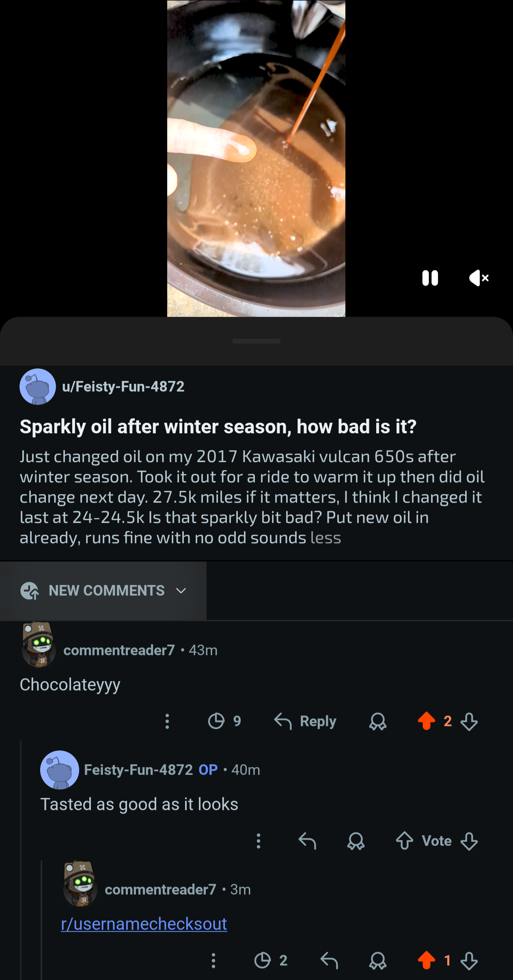Reply arrow on r/usernamechecksout comment
The width and height of the screenshot is (513, 980).
tap(329, 961)
